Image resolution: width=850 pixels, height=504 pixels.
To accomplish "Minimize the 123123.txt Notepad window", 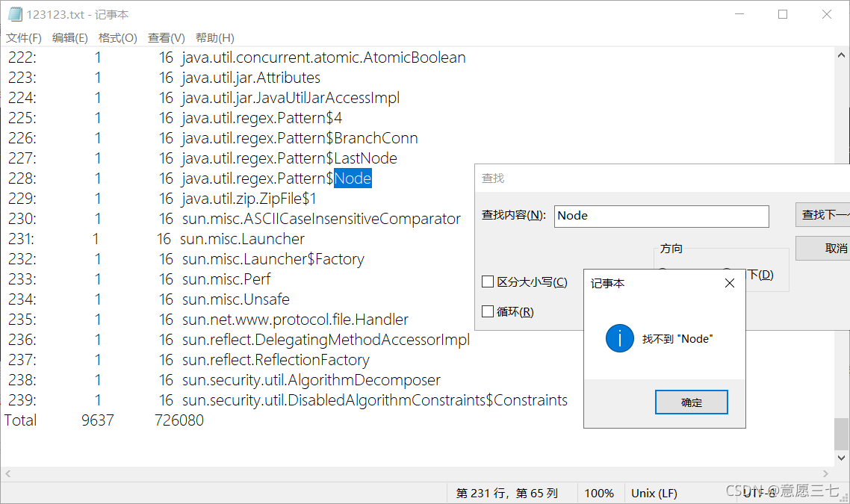I will [x=739, y=14].
